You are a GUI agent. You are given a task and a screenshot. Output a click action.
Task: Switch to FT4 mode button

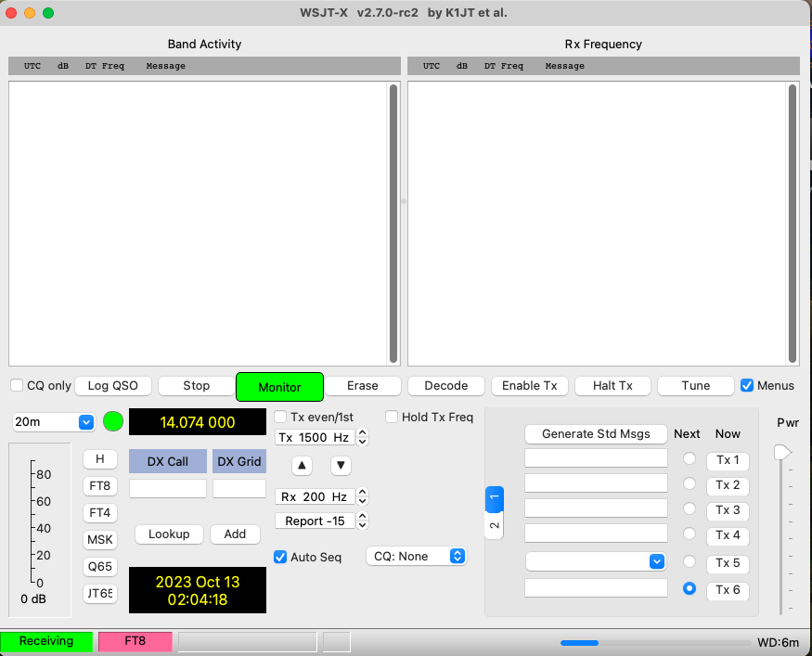tap(100, 513)
